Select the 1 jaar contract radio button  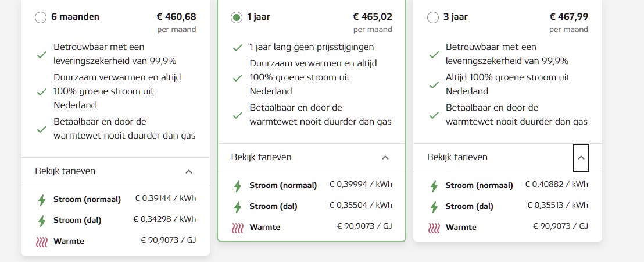pyautogui.click(x=237, y=17)
